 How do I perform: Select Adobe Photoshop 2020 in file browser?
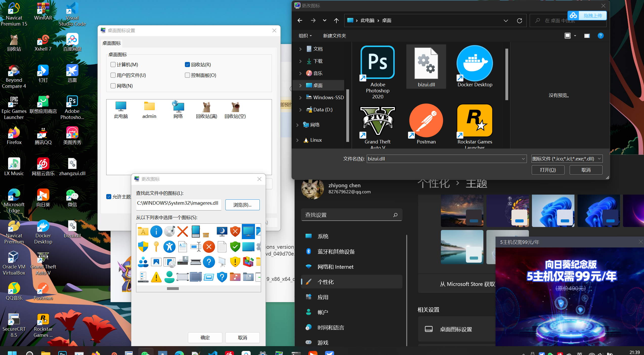tap(378, 73)
